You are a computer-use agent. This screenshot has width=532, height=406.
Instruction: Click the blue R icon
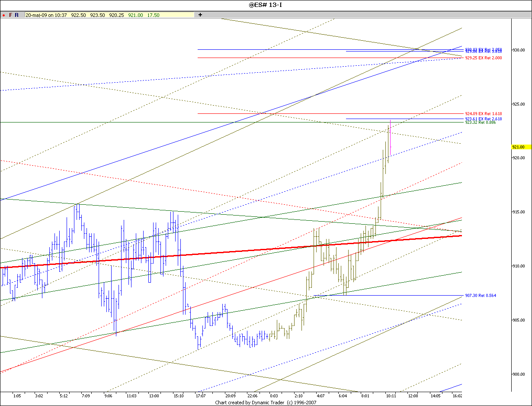pos(16,15)
